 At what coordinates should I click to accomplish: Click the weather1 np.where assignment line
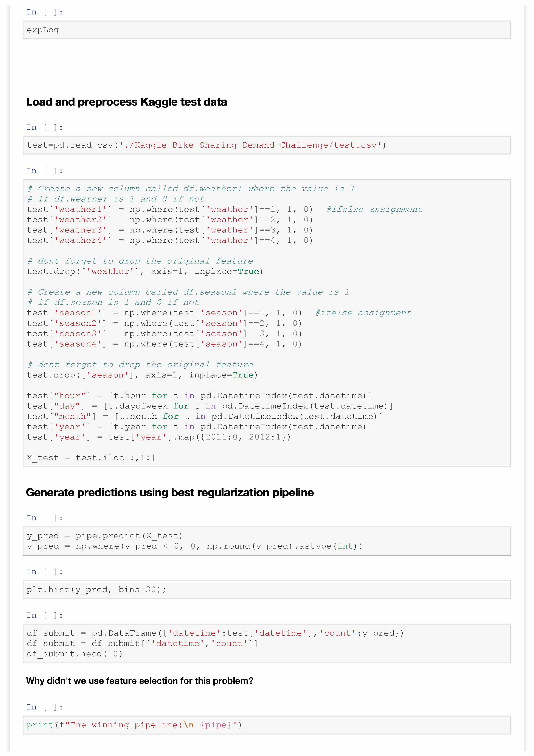pos(169,209)
